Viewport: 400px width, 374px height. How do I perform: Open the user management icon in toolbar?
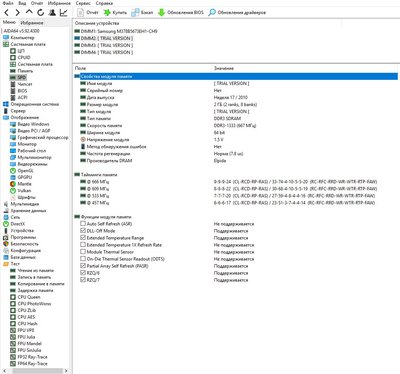click(52, 13)
